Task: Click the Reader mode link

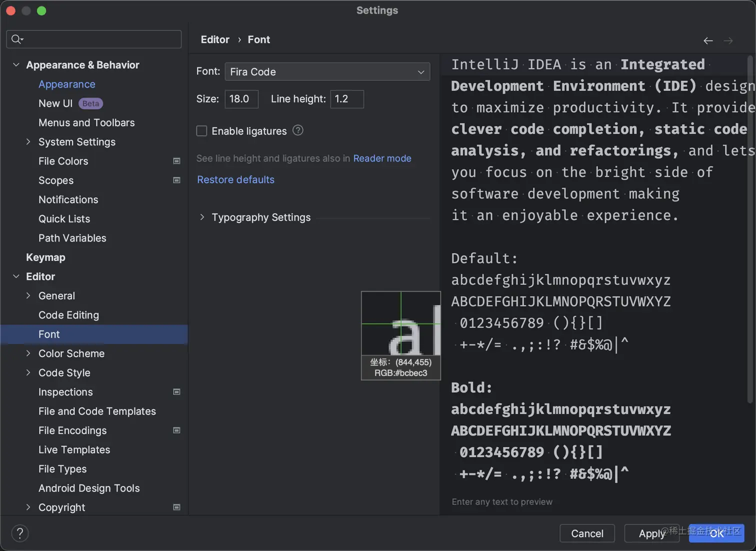Action: tap(382, 158)
